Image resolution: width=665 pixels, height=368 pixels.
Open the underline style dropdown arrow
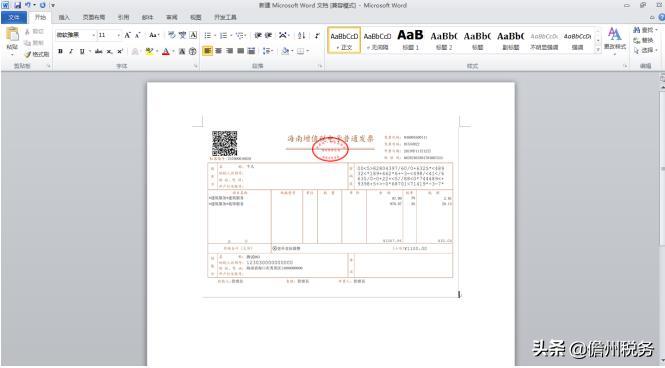point(89,51)
